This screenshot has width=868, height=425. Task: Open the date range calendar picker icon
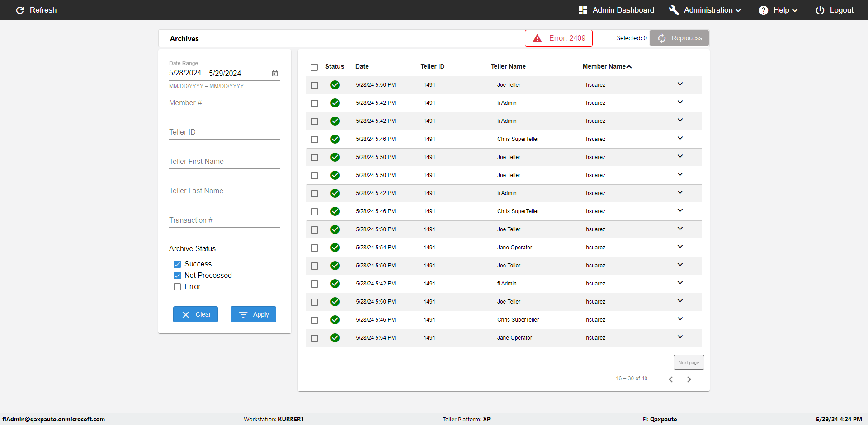click(275, 73)
